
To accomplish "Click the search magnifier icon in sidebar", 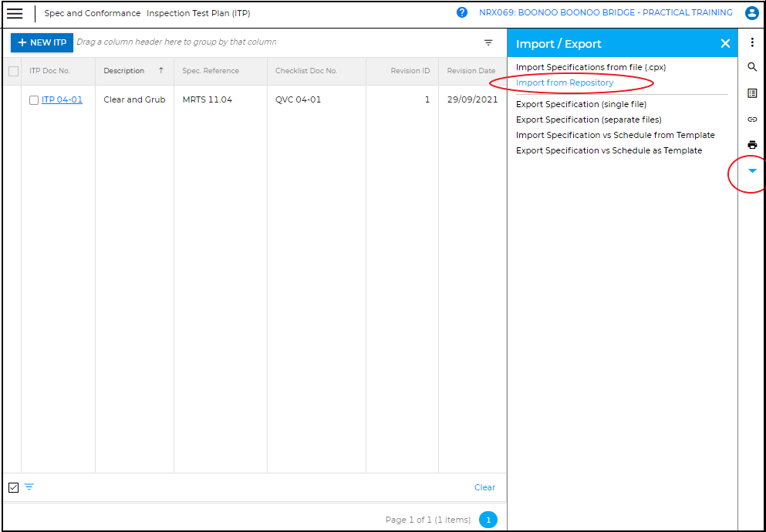I will click(x=752, y=68).
